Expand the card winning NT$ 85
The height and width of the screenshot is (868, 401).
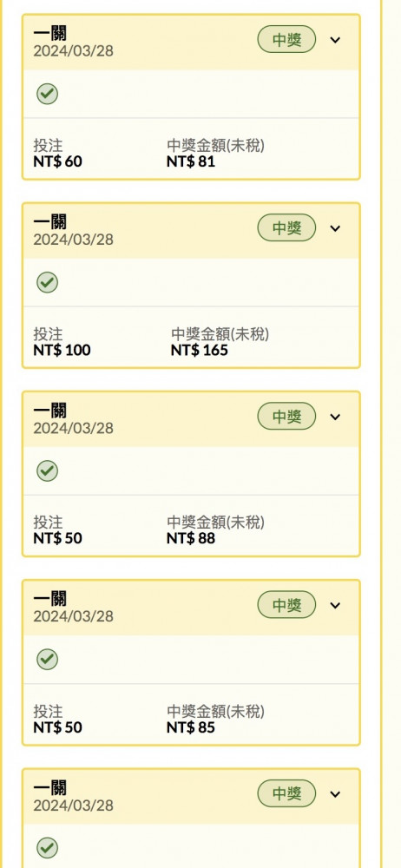335,605
